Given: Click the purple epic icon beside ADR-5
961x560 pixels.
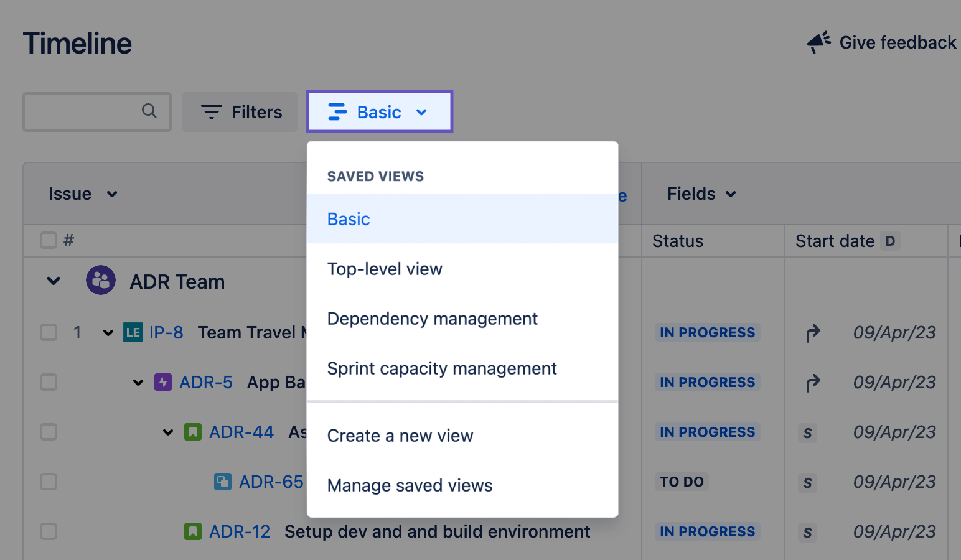Looking at the screenshot, I should click(162, 382).
